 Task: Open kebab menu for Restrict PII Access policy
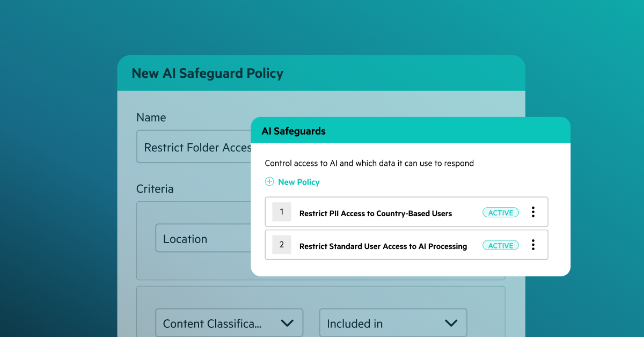(x=533, y=212)
